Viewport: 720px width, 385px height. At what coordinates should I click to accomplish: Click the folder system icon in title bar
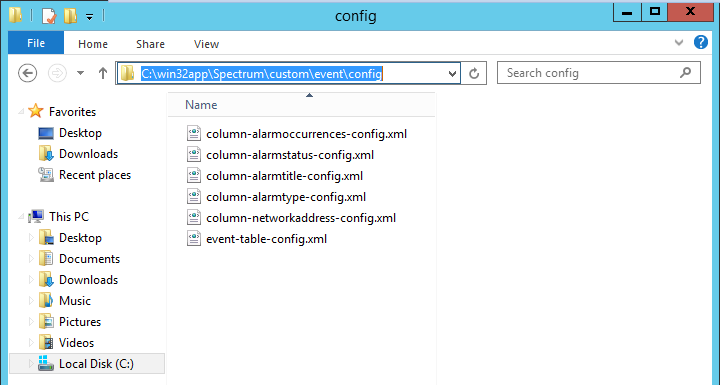tap(15, 15)
